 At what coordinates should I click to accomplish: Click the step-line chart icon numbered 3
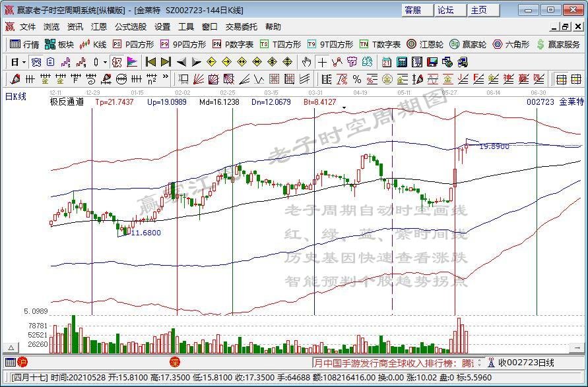point(65,62)
